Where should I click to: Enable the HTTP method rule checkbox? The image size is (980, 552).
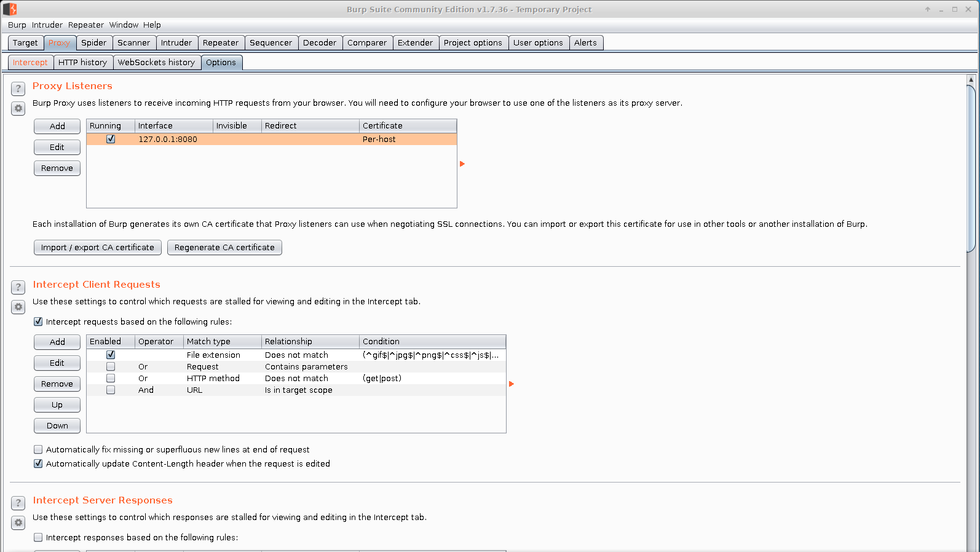point(111,378)
